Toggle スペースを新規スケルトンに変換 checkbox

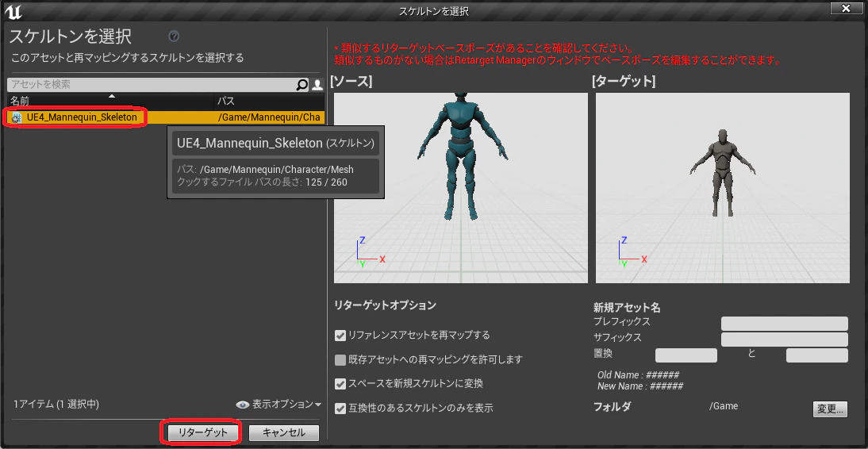click(x=340, y=383)
